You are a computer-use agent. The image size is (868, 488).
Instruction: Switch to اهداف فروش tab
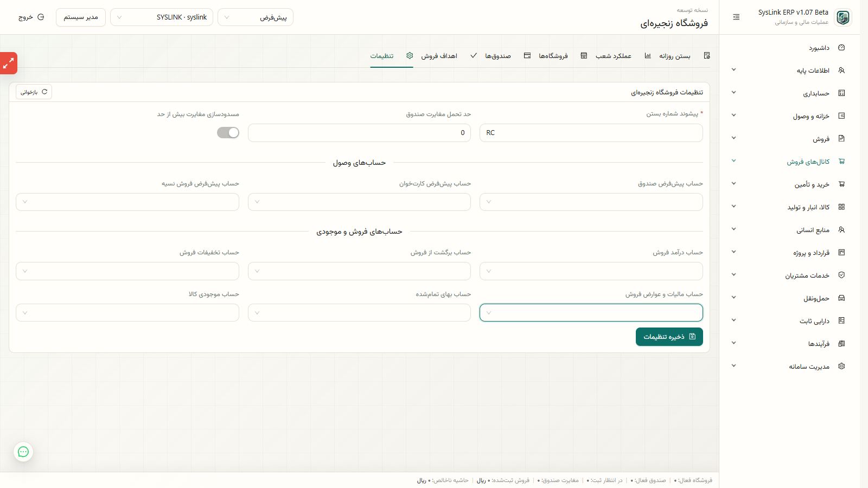[x=448, y=56]
